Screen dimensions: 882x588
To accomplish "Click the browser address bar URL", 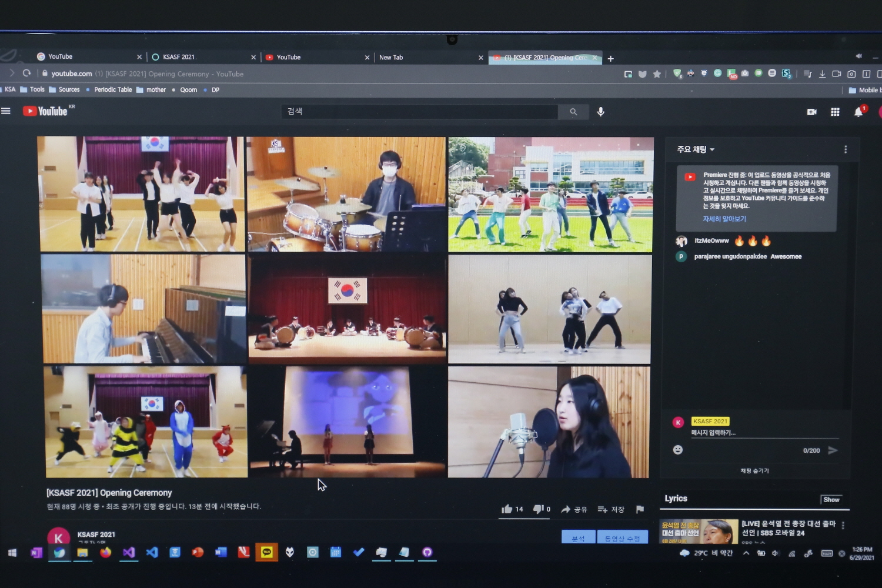I will pos(147,74).
